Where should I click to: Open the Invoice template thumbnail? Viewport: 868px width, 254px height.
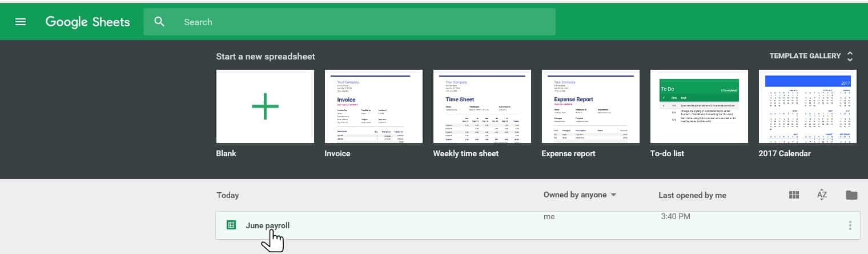tap(373, 106)
